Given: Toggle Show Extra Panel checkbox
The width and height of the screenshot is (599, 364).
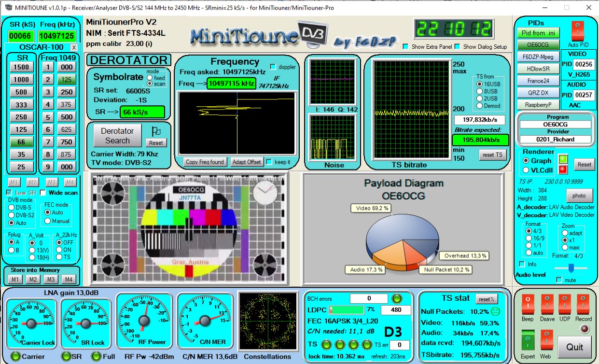Looking at the screenshot, I should tap(406, 47).
